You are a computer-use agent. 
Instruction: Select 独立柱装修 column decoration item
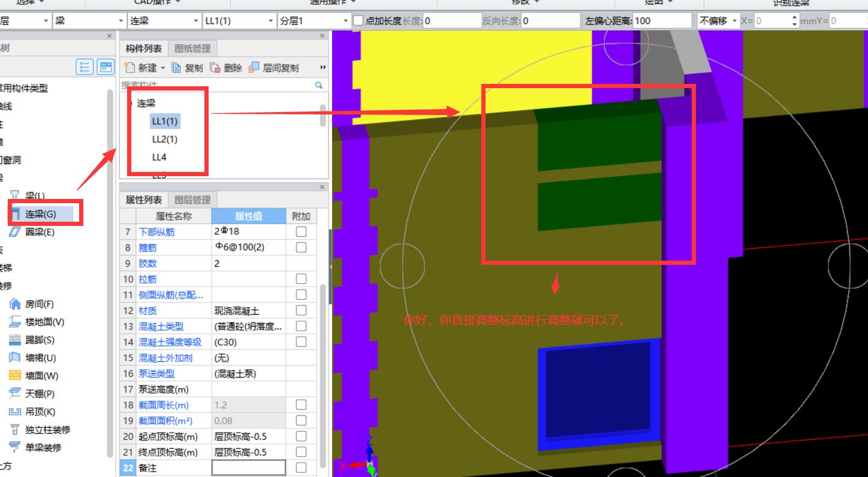[40, 430]
